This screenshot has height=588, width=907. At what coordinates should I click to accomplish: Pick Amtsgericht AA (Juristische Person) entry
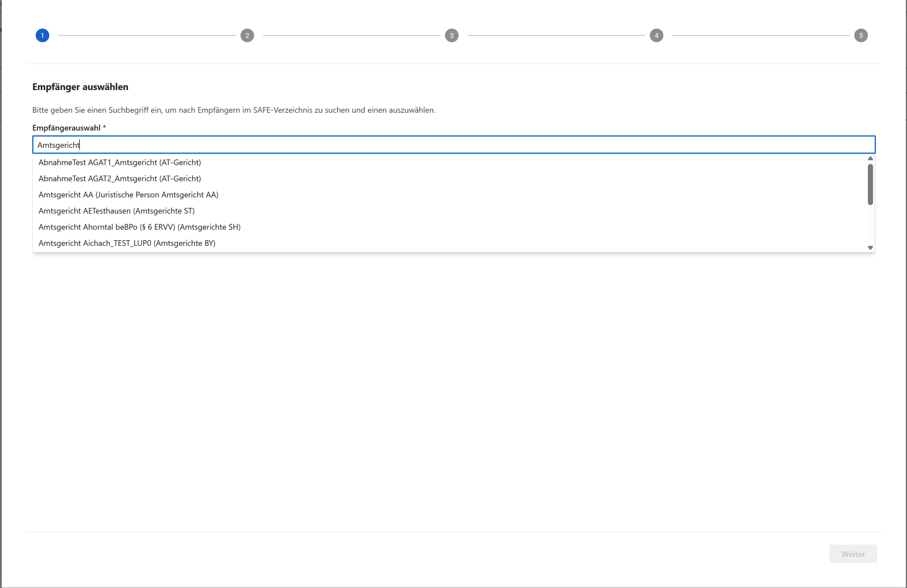[x=129, y=195]
